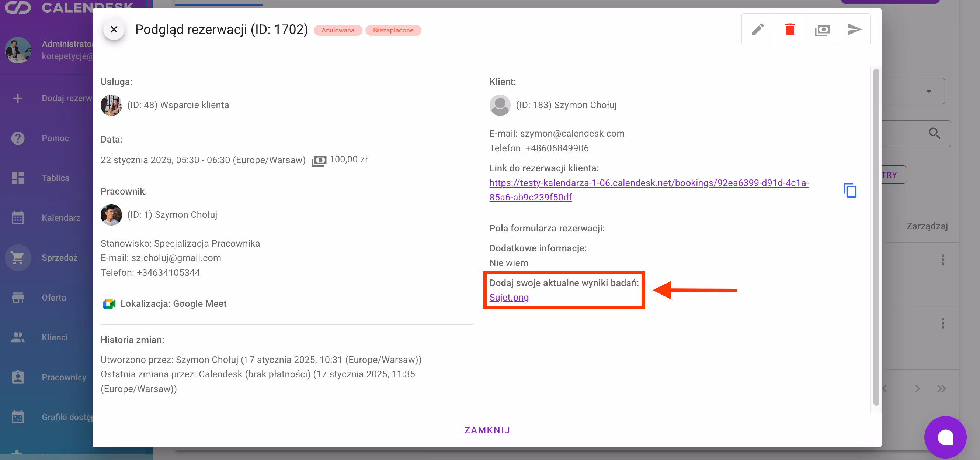
Task: Click the dialog vertical scrollbar
Action: pos(876,236)
